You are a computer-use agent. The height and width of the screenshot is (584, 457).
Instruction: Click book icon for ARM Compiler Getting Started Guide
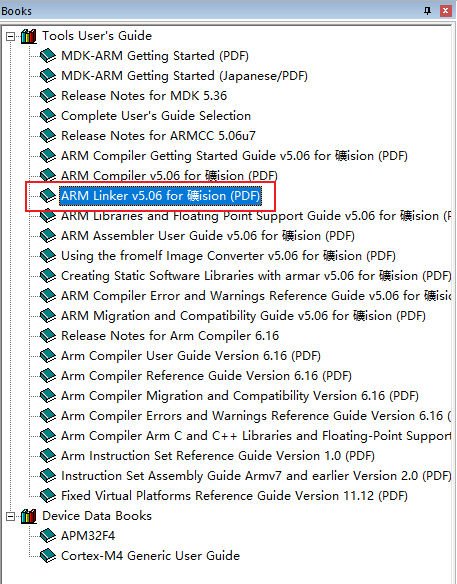point(48,156)
